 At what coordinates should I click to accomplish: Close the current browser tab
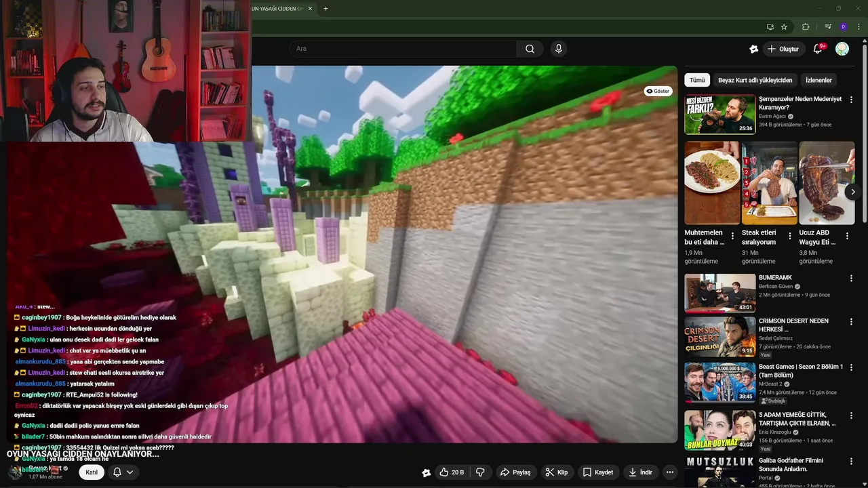310,9
